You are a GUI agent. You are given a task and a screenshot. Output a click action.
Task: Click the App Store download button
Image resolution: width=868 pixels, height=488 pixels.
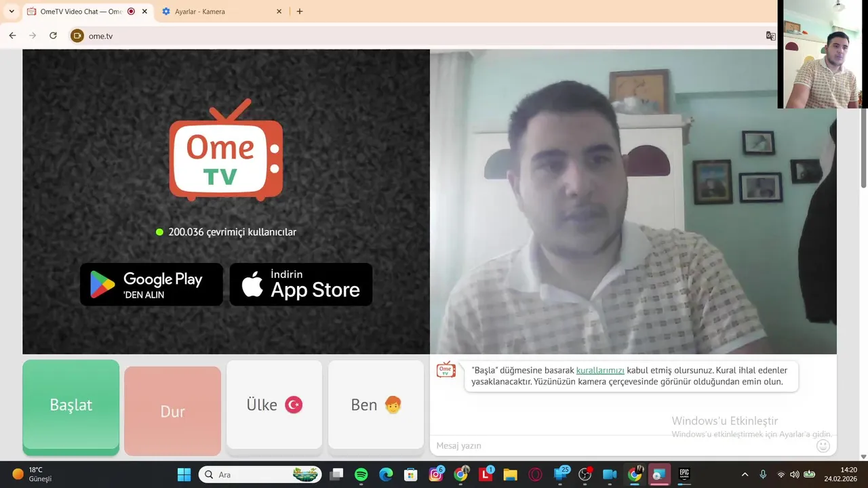tap(301, 285)
